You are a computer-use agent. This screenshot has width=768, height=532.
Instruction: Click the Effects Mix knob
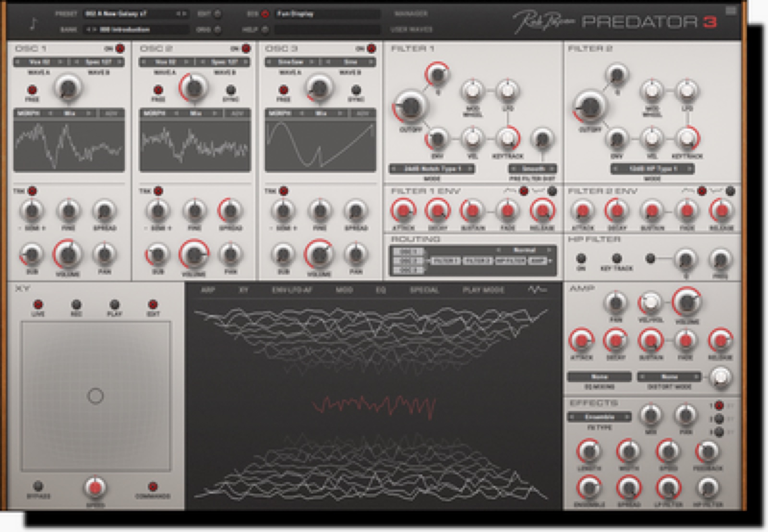pos(650,414)
